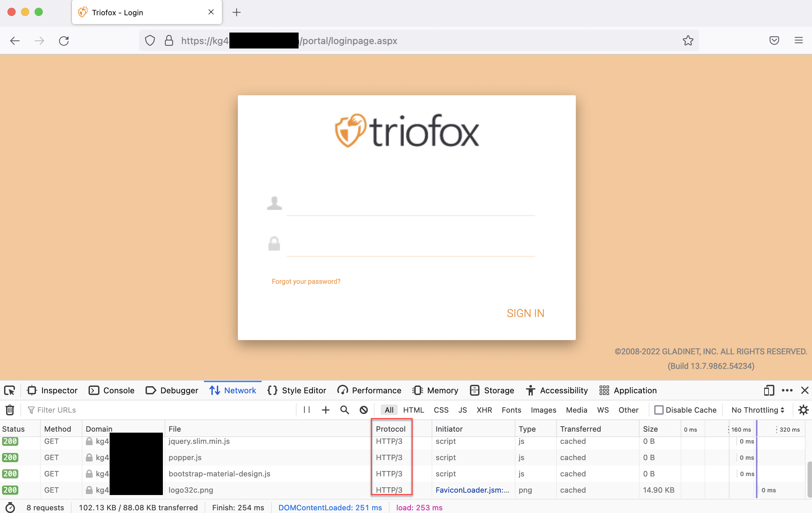This screenshot has width=812, height=513.
Task: Filter requests by Images
Action: [x=544, y=410]
